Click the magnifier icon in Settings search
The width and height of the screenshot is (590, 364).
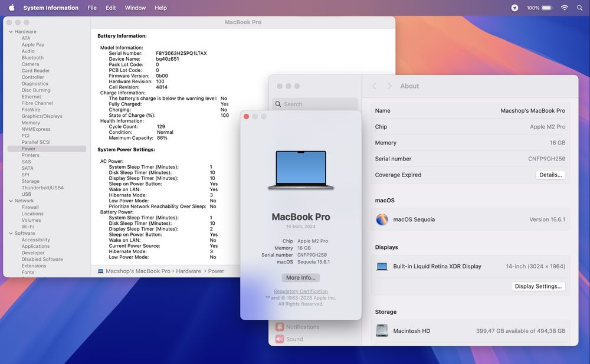(x=278, y=104)
